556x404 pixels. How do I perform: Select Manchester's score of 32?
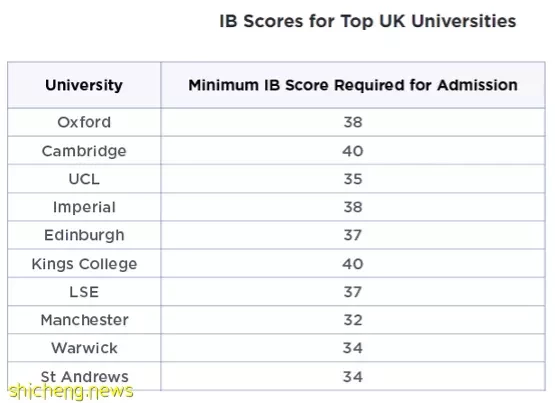click(x=353, y=320)
